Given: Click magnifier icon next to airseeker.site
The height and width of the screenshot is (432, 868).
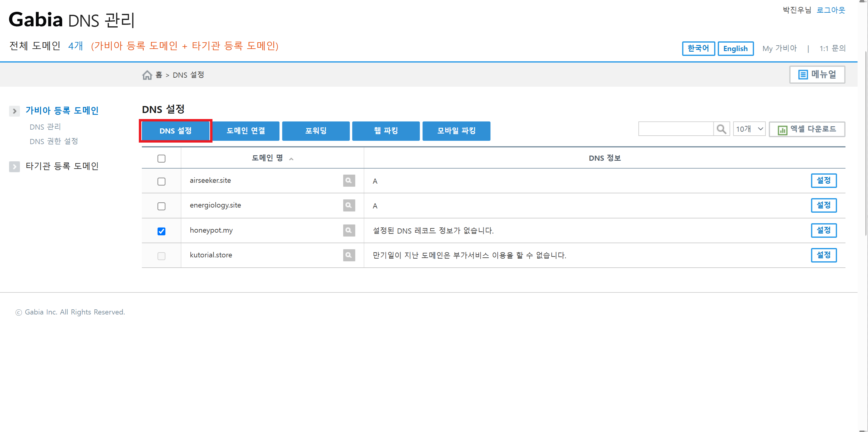Looking at the screenshot, I should (x=349, y=180).
